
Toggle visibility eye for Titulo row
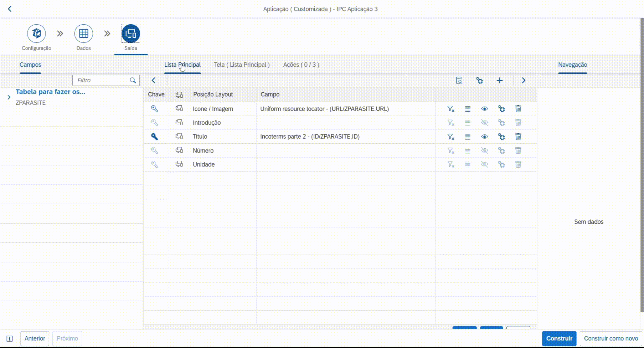[484, 137]
